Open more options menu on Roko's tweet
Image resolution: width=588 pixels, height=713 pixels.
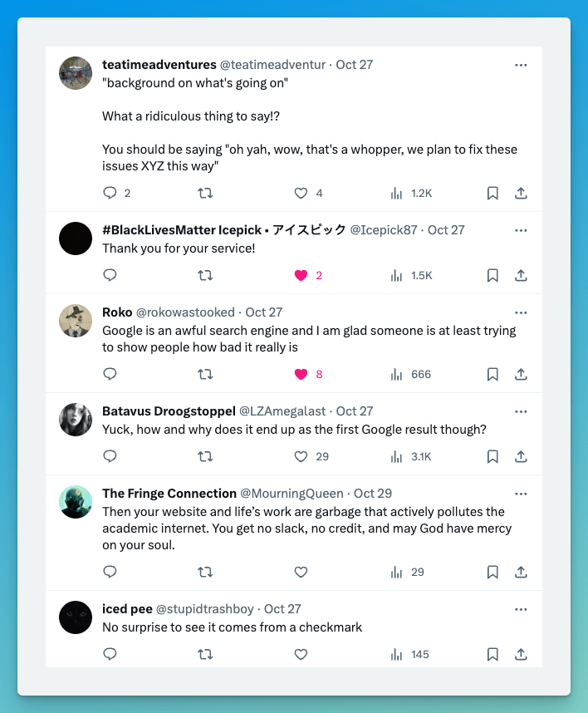coord(521,312)
